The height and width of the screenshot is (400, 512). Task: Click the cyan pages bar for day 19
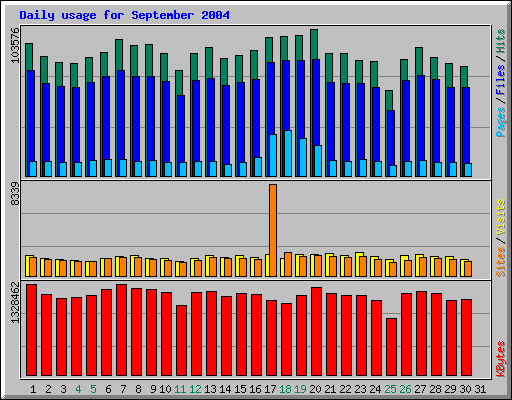[303, 157]
